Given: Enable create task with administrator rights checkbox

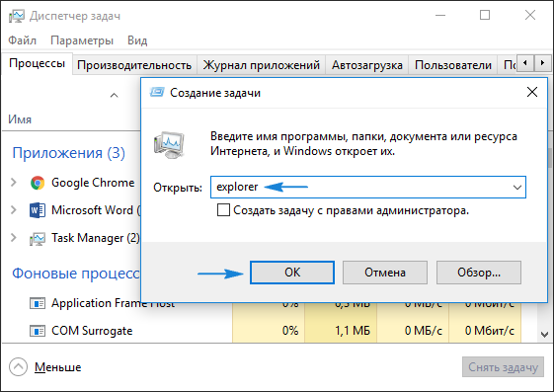Looking at the screenshot, I should click(223, 210).
